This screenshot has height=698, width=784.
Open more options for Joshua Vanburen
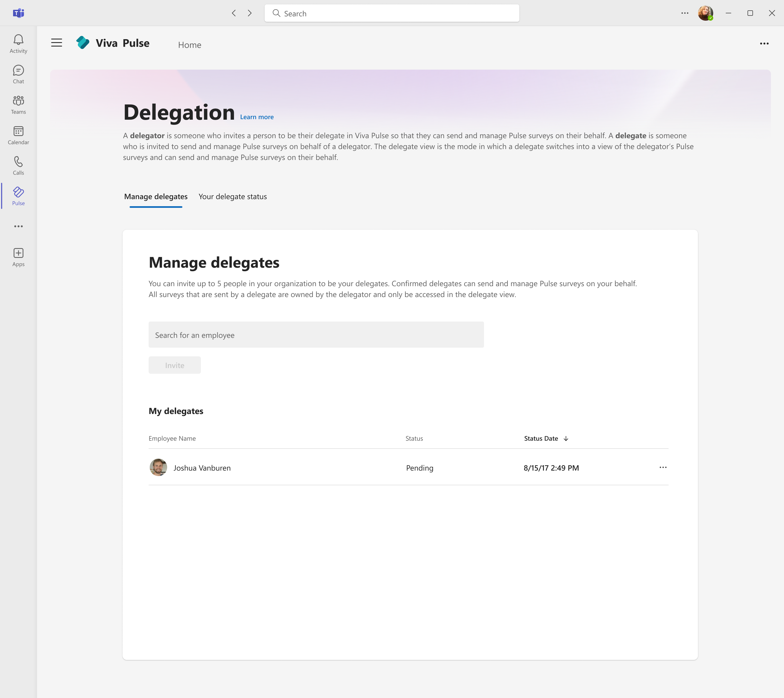(663, 468)
